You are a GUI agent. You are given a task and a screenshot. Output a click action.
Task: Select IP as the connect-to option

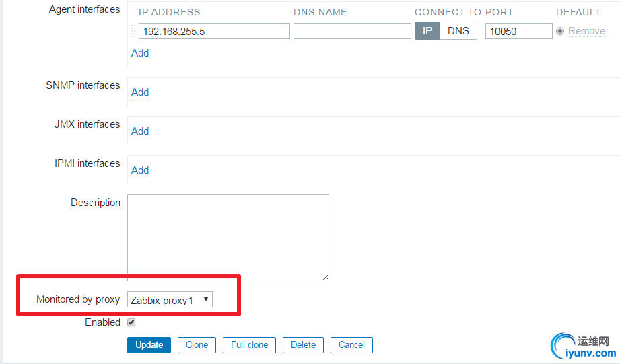point(427,31)
